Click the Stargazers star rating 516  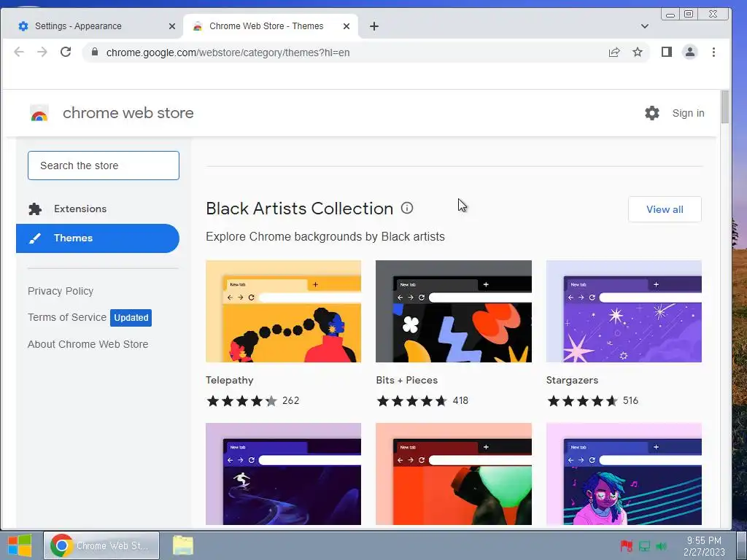tap(592, 401)
